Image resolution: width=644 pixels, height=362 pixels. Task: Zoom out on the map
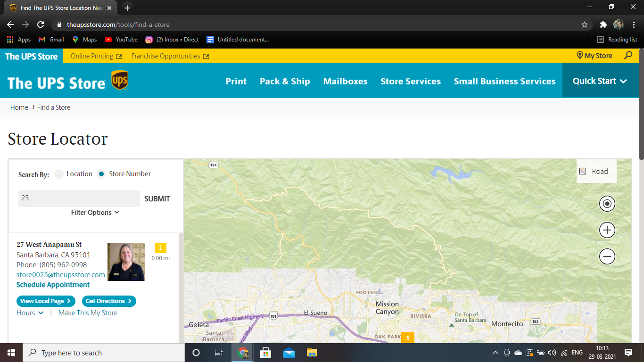(607, 256)
